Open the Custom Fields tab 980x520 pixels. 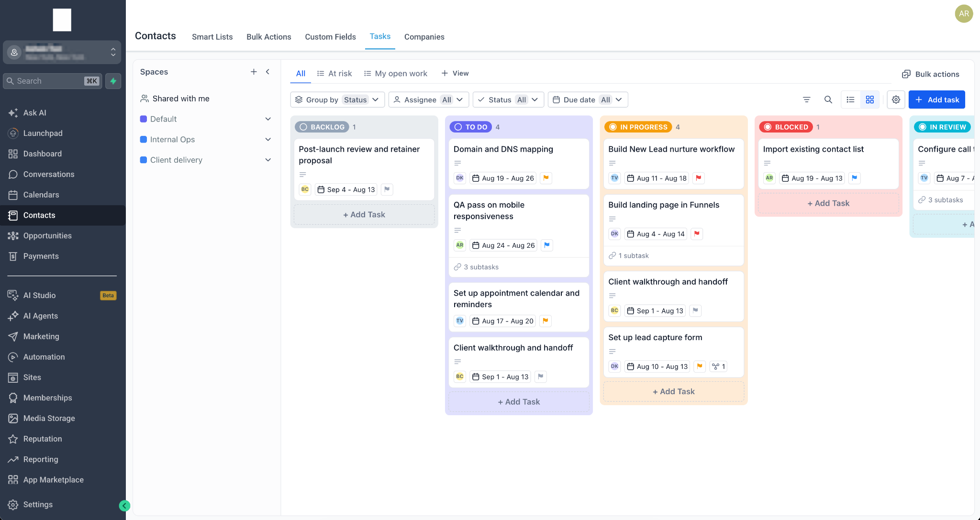pos(331,37)
